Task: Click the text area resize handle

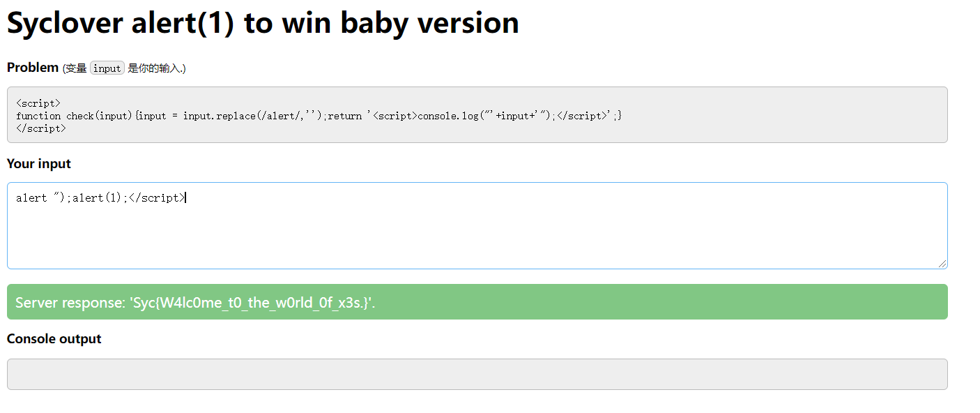Action: 942,264
